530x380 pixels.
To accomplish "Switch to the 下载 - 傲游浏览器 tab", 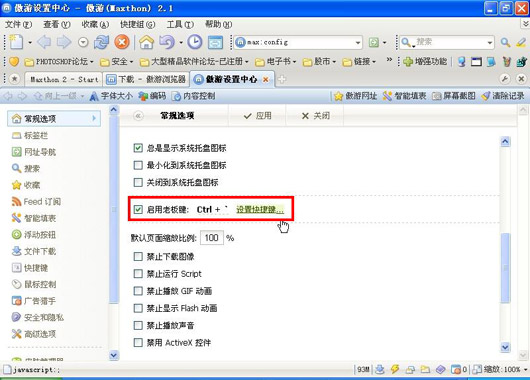I will pos(146,79).
